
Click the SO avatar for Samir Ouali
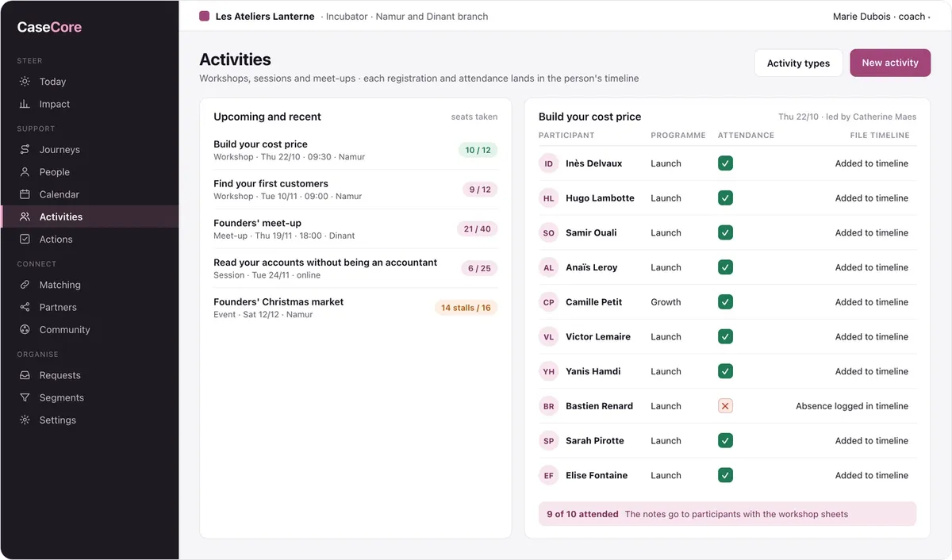pos(549,232)
